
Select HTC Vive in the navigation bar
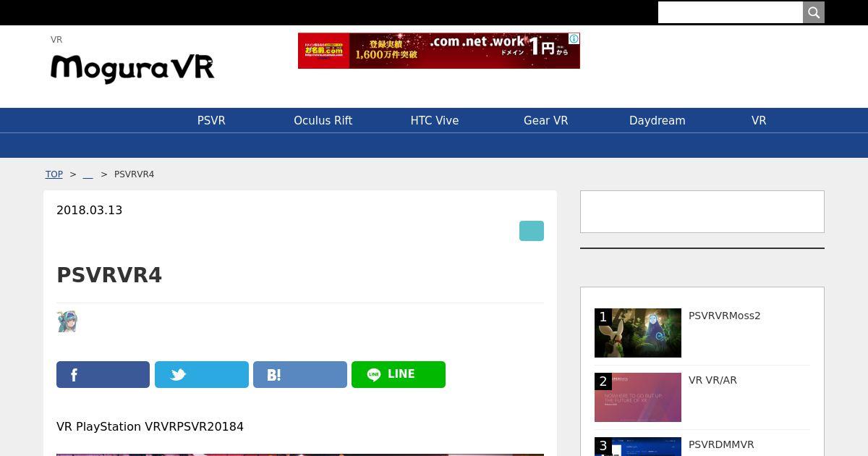[x=435, y=121]
